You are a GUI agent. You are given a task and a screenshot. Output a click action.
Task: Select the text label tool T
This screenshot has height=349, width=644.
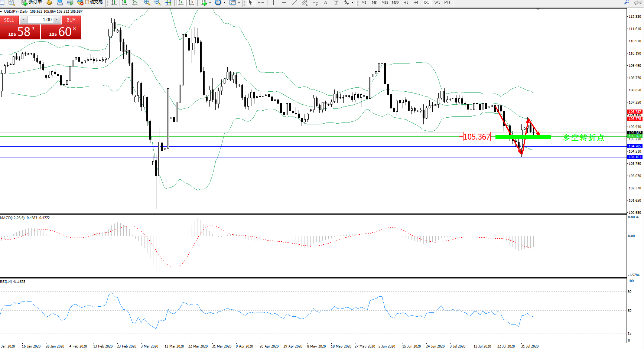point(336,2)
